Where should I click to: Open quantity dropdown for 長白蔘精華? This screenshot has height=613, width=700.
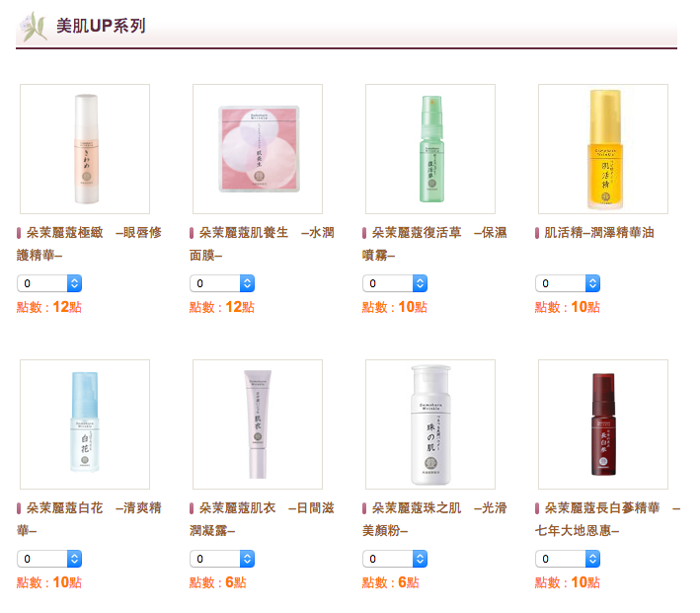click(568, 559)
